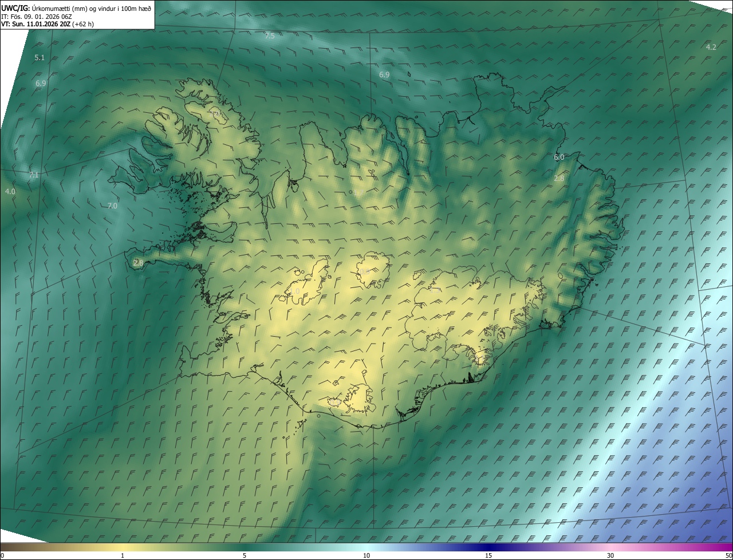Click the 10 tick label on the colour scale

366,556
